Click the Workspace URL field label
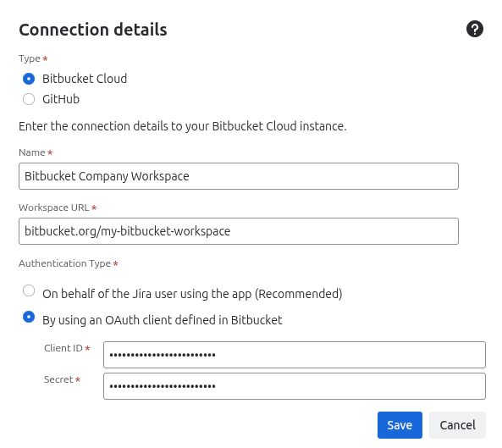The width and height of the screenshot is (502, 448). pos(54,207)
